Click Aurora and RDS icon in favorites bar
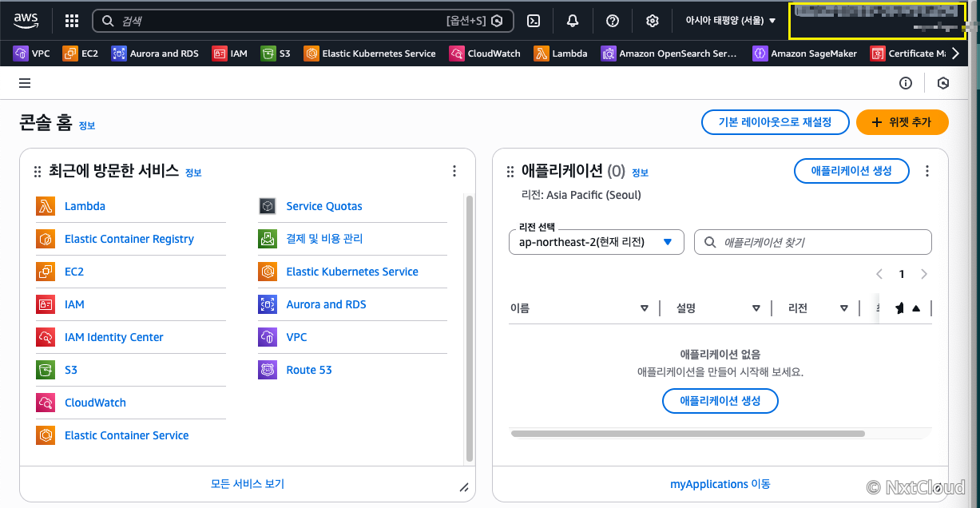 coord(119,54)
